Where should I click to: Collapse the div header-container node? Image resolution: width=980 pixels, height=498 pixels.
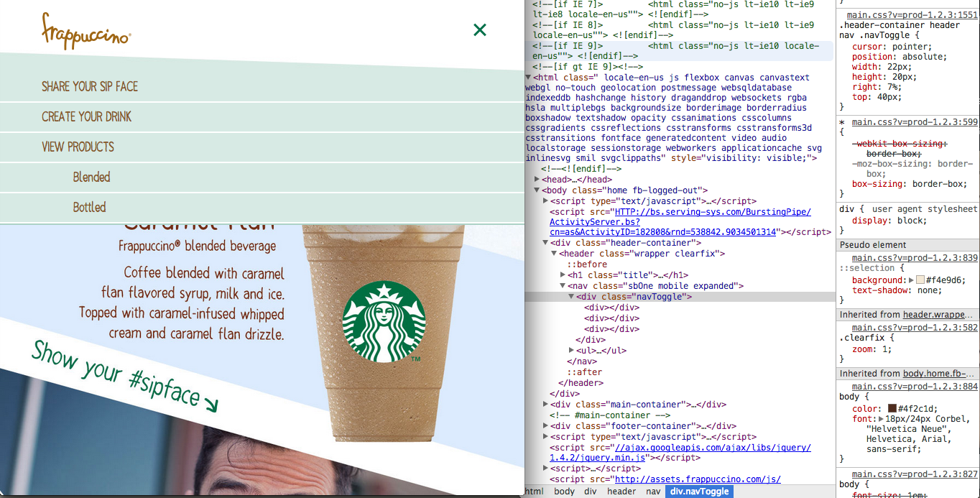[546, 243]
